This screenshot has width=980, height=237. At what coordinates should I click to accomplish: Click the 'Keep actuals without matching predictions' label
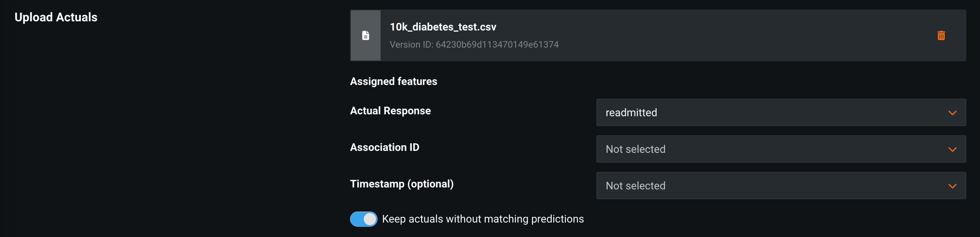point(483,219)
